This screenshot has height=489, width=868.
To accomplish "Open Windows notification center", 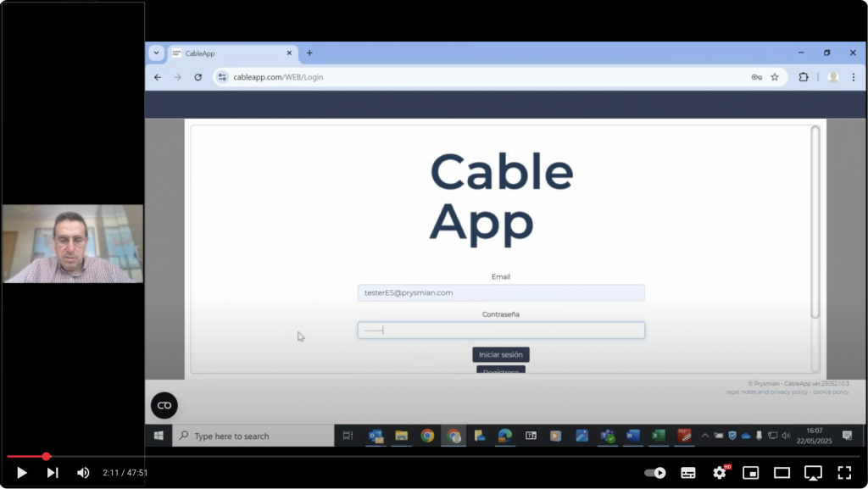I will (x=847, y=436).
